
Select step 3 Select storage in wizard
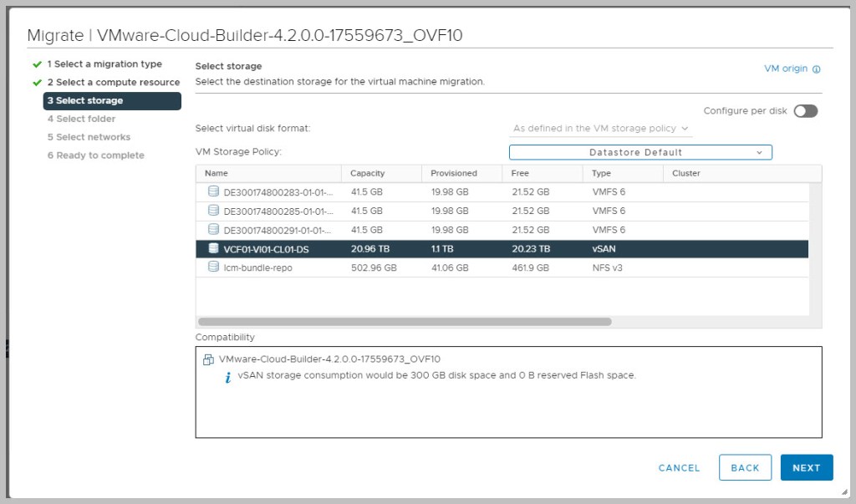click(x=112, y=101)
